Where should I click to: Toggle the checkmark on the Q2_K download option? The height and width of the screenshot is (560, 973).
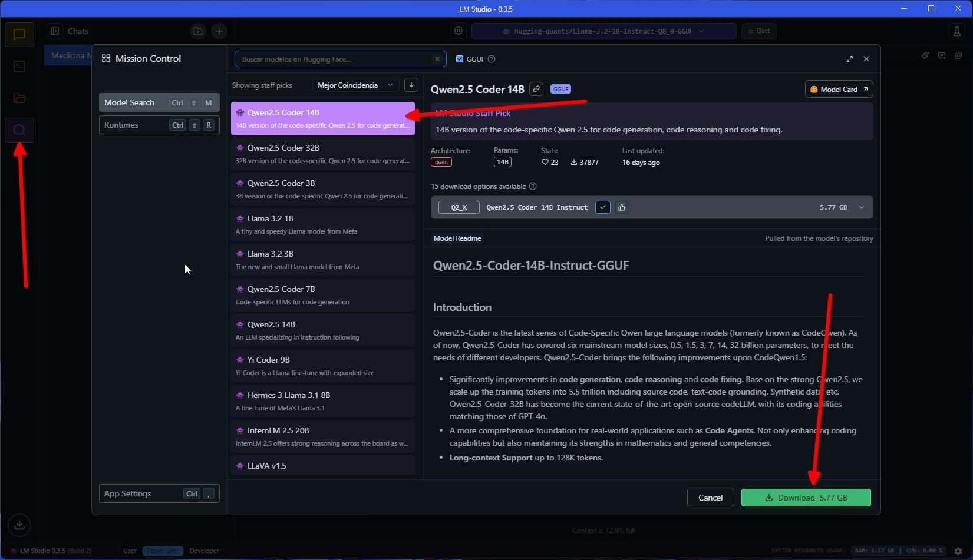[602, 207]
